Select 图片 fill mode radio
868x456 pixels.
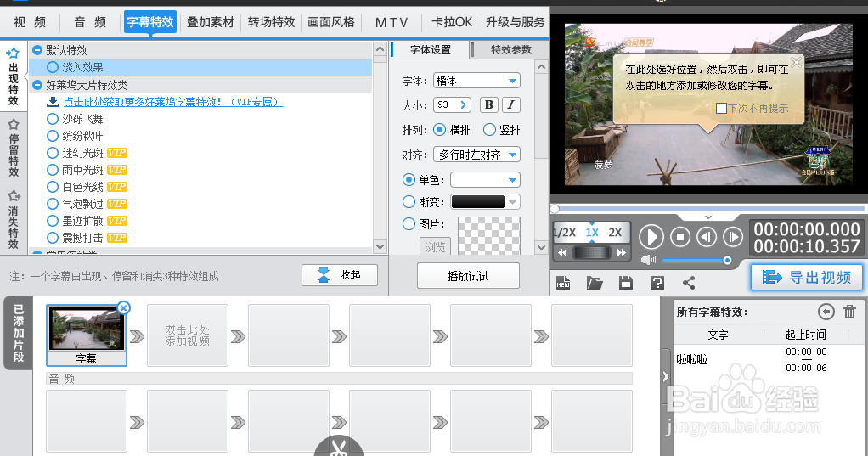409,223
